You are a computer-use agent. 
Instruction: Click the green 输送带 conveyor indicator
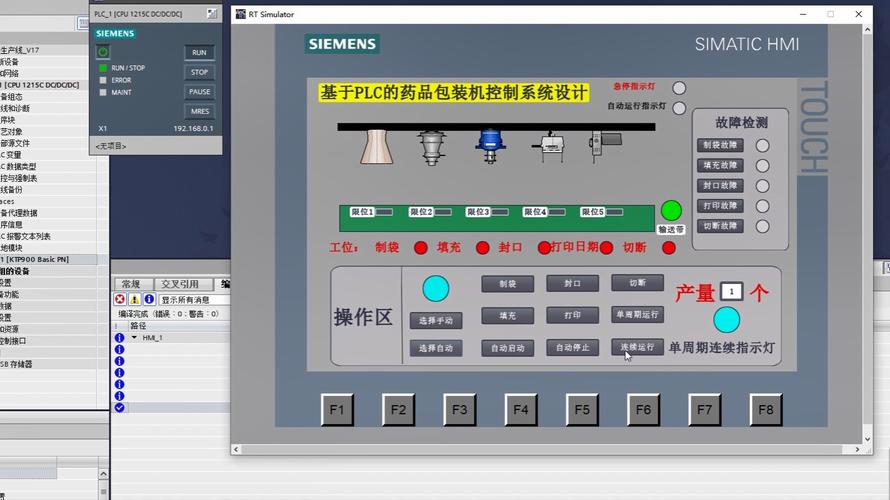click(x=671, y=211)
